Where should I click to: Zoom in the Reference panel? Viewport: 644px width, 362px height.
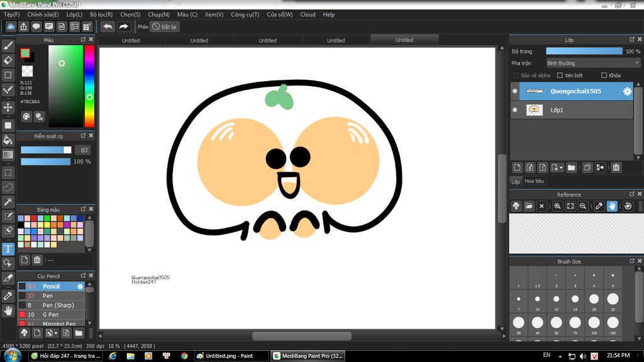click(x=557, y=206)
